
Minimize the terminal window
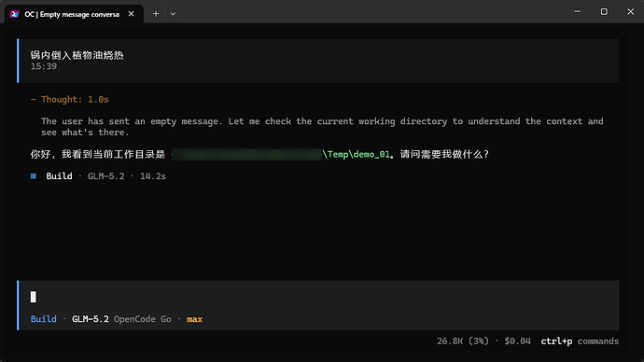[578, 11]
